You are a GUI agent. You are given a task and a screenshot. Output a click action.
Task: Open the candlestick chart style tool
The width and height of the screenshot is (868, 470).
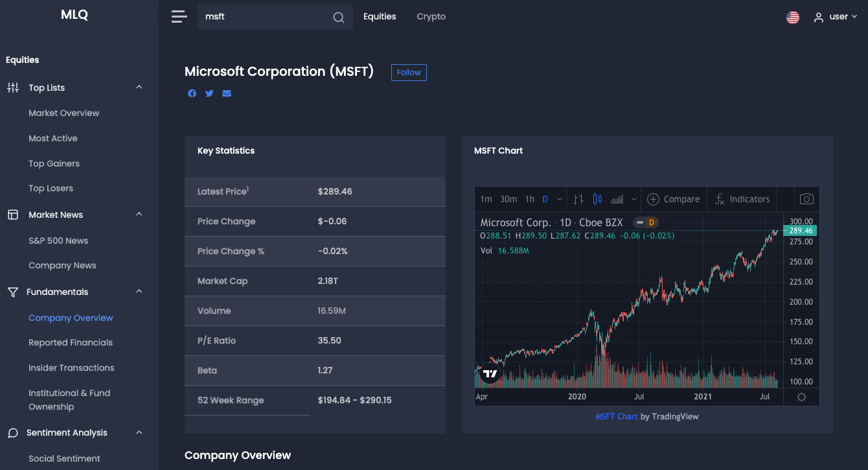click(x=597, y=198)
